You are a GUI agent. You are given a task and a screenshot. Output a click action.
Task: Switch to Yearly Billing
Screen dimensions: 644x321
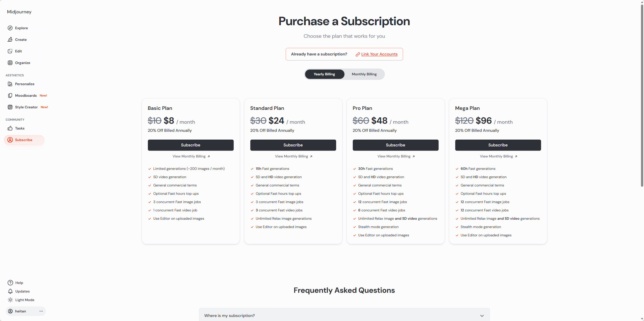[x=324, y=74]
